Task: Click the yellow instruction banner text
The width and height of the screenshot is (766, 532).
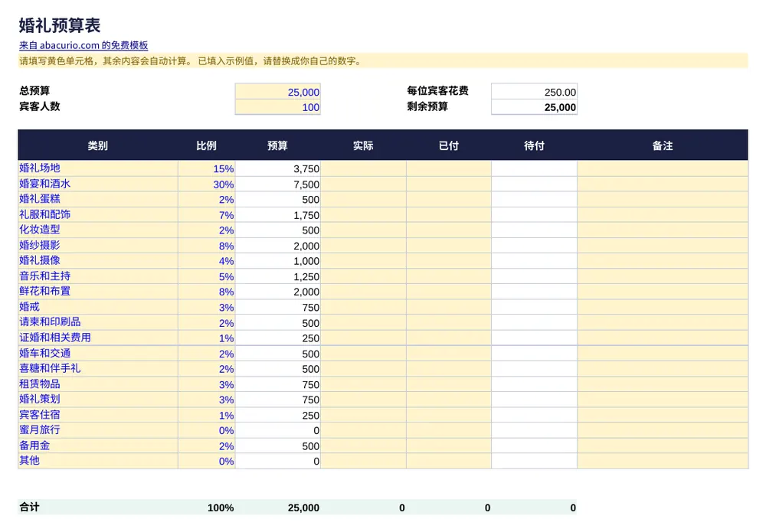Action: pyautogui.click(x=191, y=61)
